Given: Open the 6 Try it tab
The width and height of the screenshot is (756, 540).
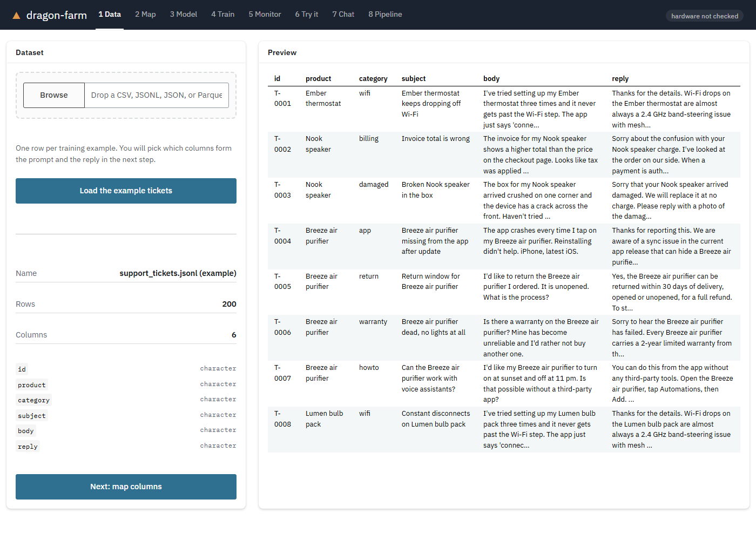Looking at the screenshot, I should coord(307,15).
